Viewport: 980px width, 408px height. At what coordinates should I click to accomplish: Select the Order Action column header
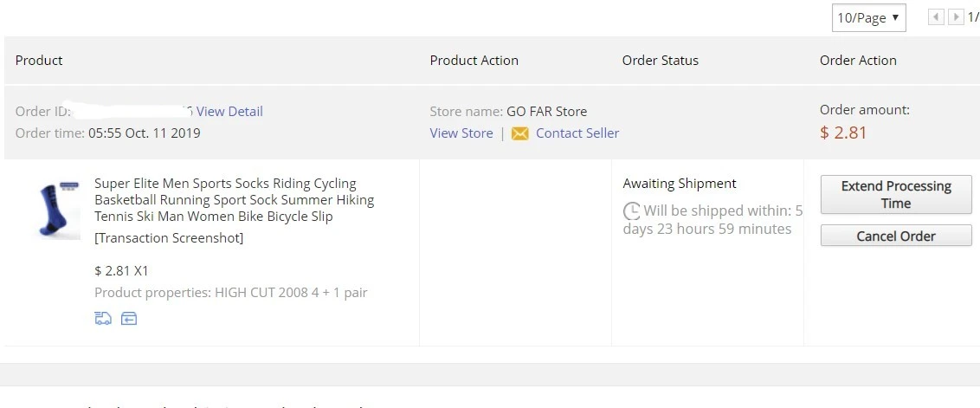pyautogui.click(x=857, y=61)
